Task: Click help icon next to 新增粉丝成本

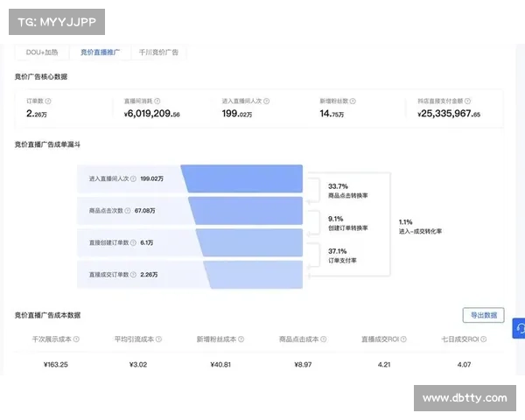Action: (x=241, y=339)
